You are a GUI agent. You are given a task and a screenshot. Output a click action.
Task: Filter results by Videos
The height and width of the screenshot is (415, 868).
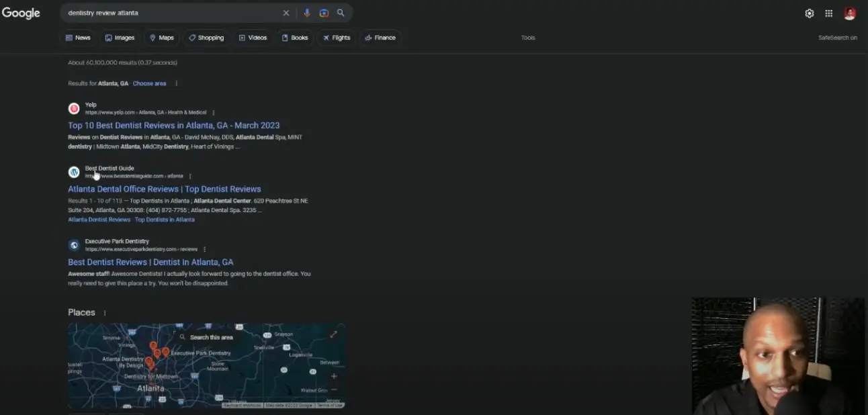[253, 38]
